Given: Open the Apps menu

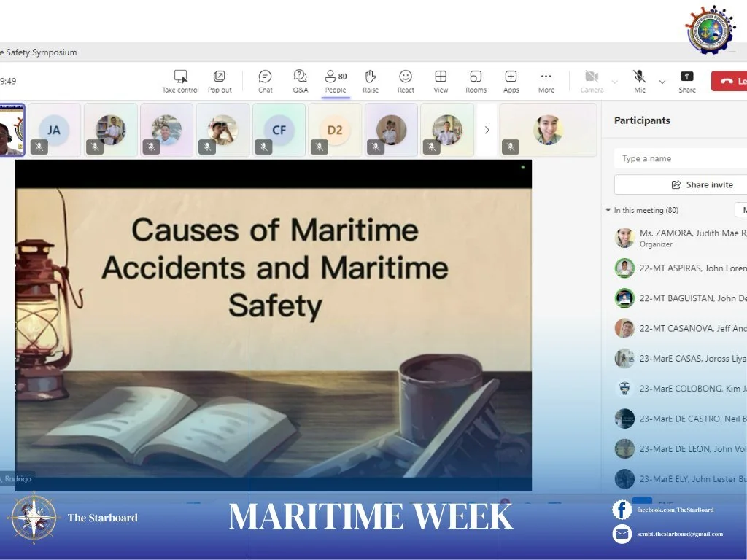Looking at the screenshot, I should 511,82.
